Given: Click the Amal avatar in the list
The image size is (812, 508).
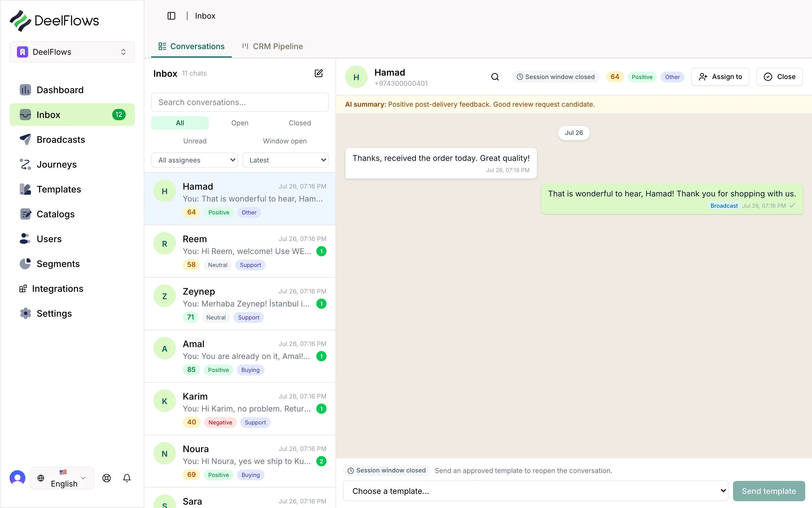Looking at the screenshot, I should (164, 349).
